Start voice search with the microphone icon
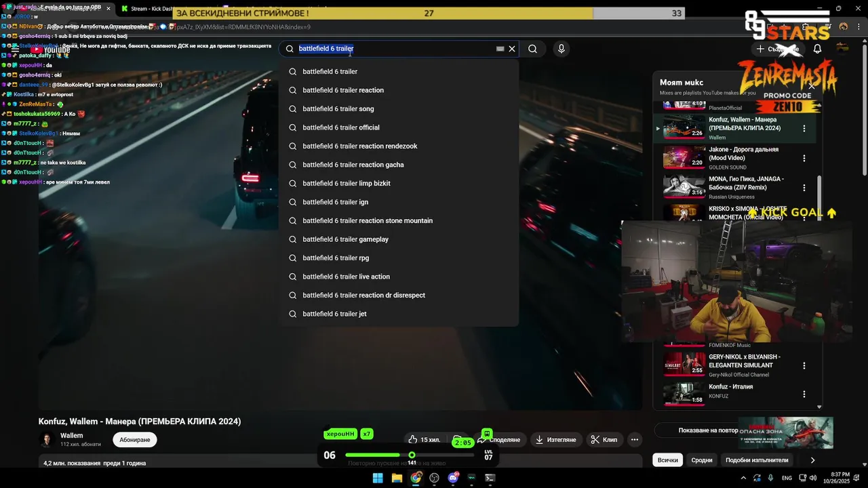This screenshot has height=488, width=868. tap(561, 49)
